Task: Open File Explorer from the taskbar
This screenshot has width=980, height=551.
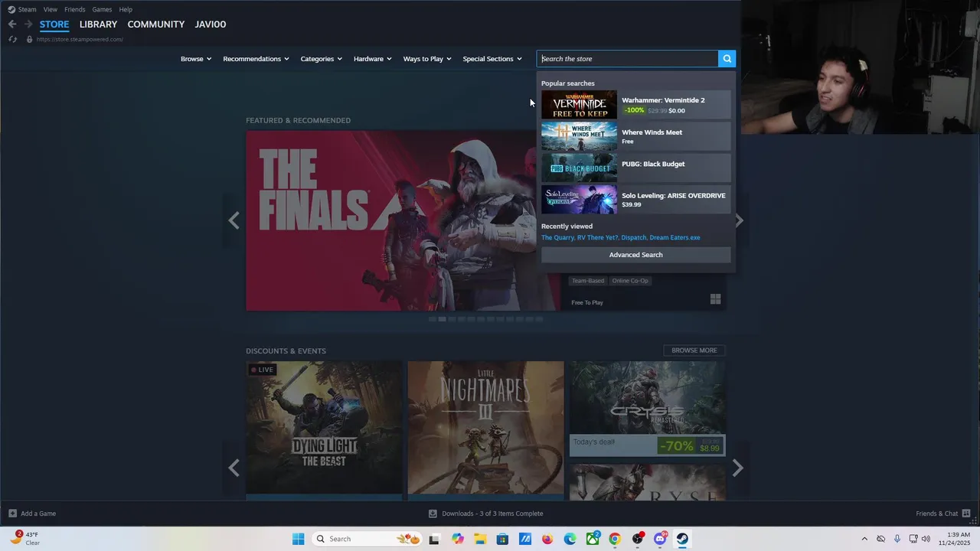Action: pyautogui.click(x=480, y=539)
